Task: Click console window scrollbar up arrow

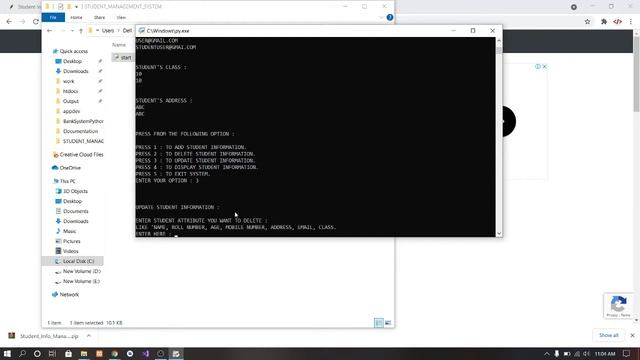Action: (x=499, y=41)
